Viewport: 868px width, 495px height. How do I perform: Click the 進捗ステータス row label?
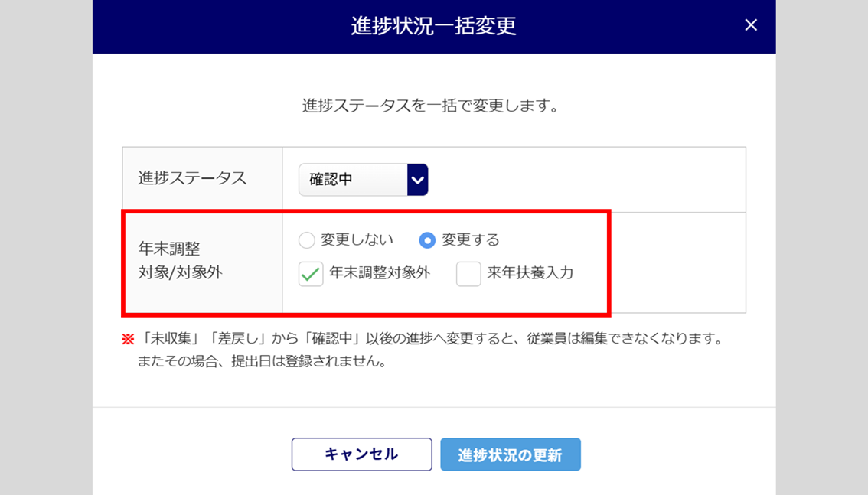coord(192,178)
